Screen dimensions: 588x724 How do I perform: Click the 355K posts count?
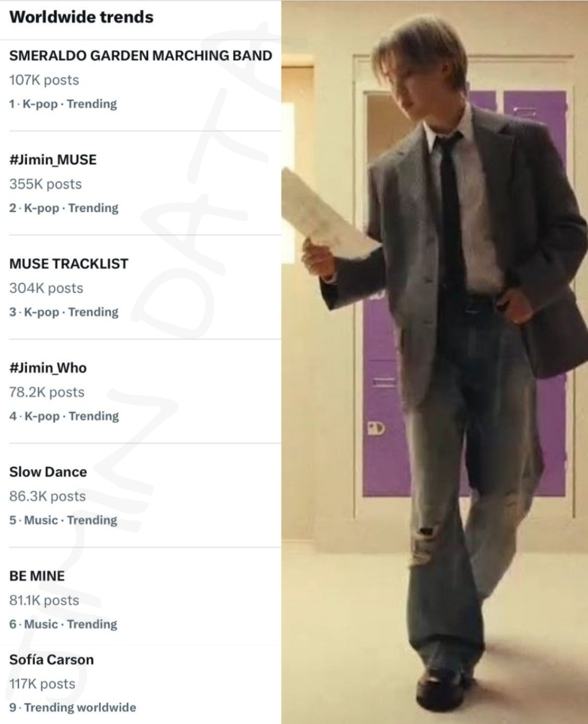(45, 184)
